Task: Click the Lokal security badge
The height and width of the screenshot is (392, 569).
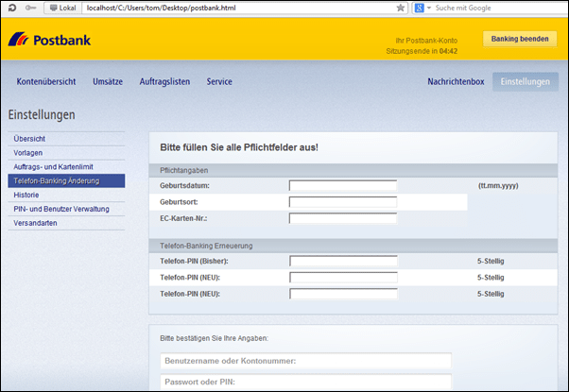Action: 62,8
